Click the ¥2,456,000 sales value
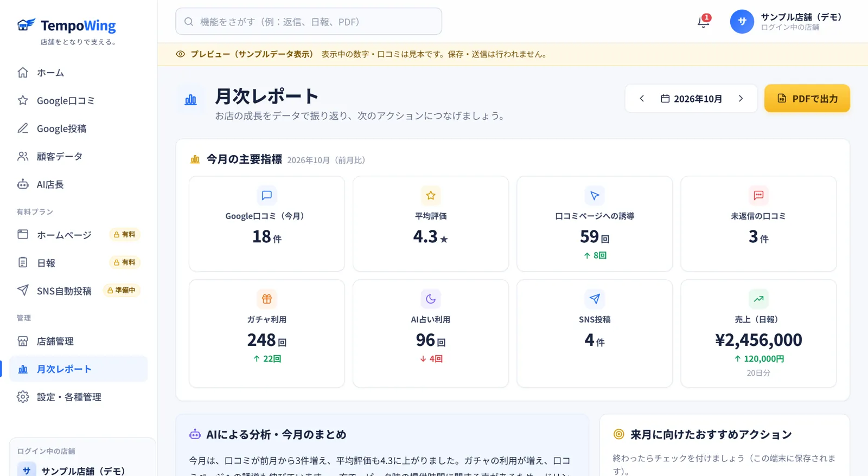 758,340
